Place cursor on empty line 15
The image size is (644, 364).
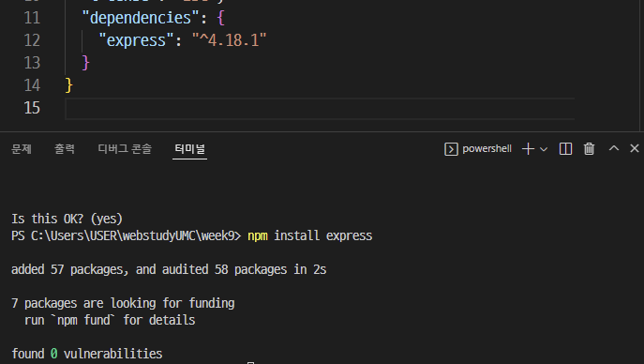(x=320, y=109)
